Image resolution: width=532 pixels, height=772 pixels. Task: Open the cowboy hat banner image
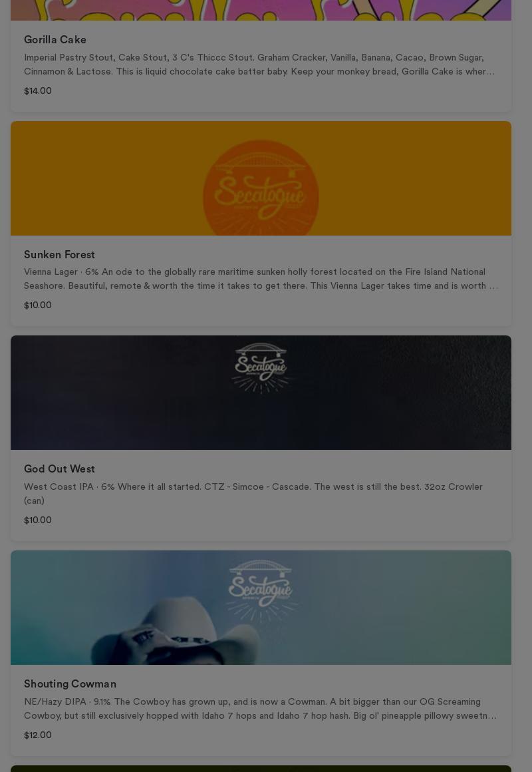click(x=261, y=608)
